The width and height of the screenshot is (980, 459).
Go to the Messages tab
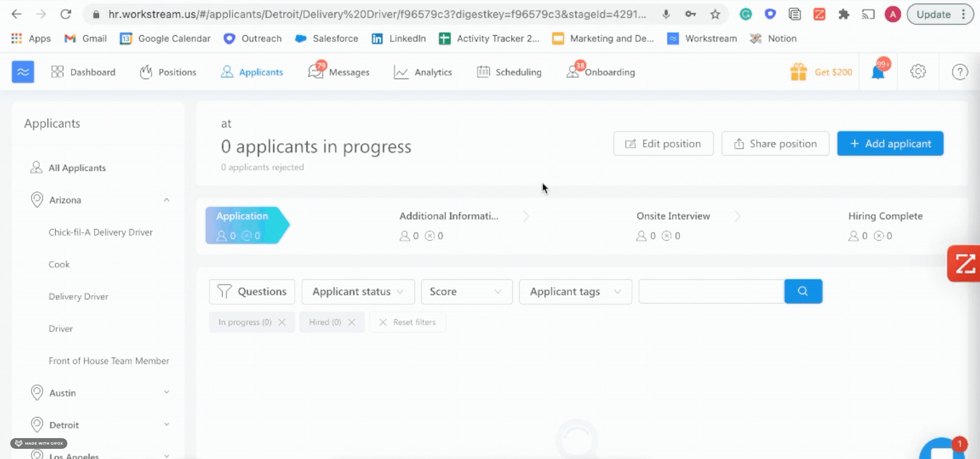point(339,72)
